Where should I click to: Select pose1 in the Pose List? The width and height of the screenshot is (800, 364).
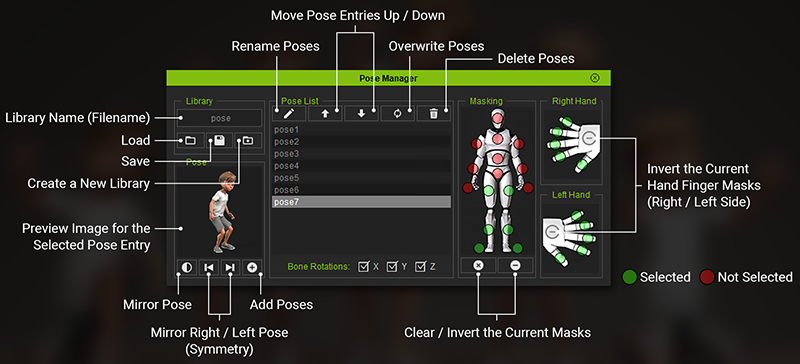(361, 130)
